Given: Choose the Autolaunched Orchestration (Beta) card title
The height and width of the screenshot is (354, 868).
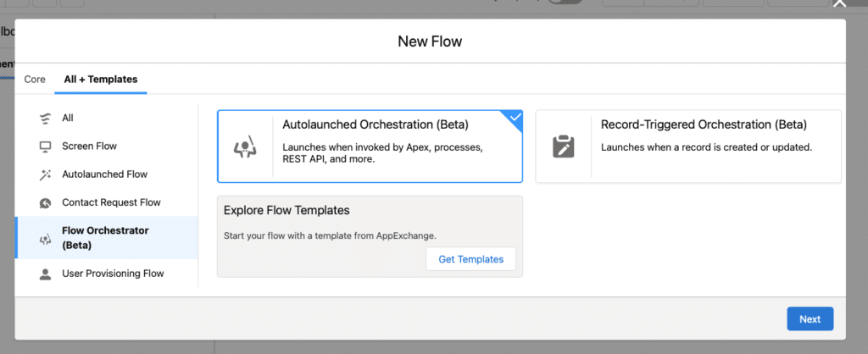Looking at the screenshot, I should (x=376, y=125).
